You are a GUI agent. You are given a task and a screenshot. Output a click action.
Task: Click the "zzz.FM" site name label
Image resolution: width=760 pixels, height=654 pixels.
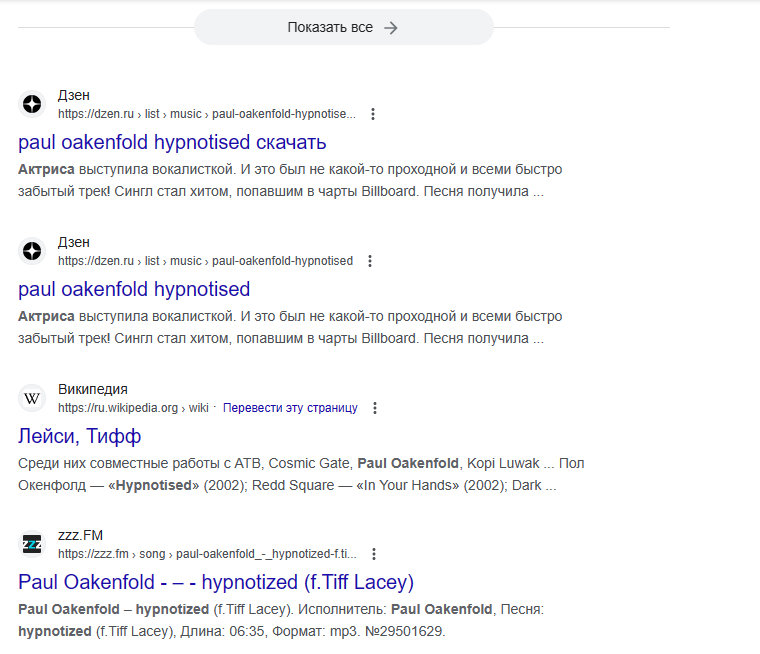point(81,536)
